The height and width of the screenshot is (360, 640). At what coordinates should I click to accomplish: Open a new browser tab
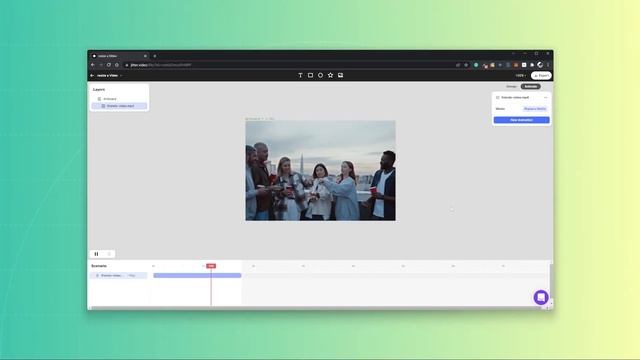(155, 56)
